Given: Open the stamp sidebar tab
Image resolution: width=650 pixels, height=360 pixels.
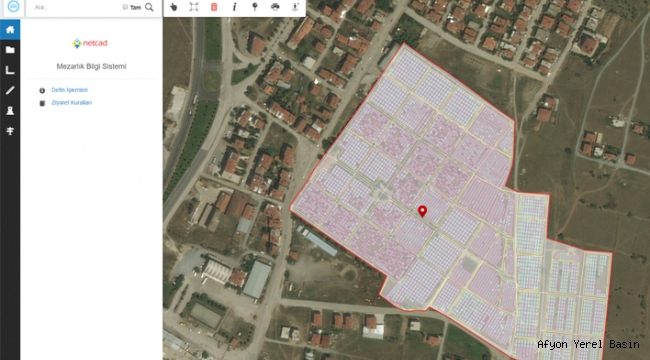Looking at the screenshot, I should pos(10,111).
